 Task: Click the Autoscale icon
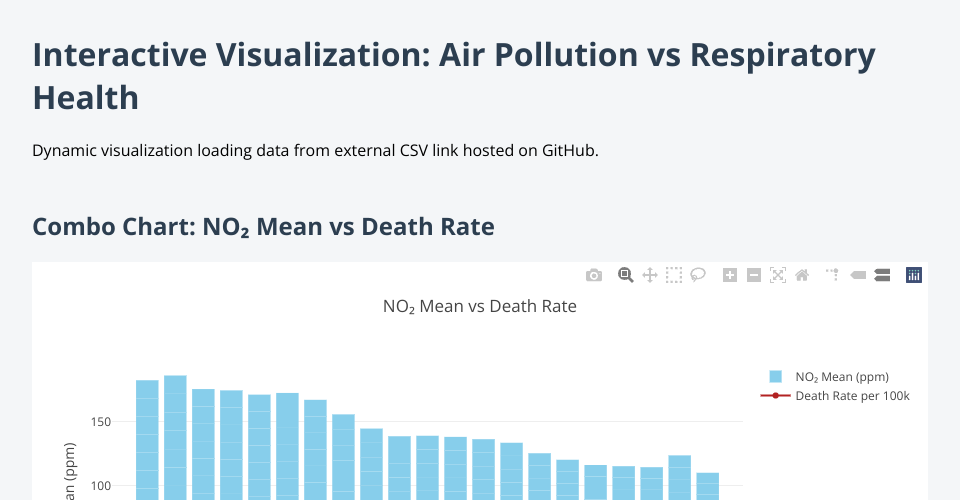778,275
